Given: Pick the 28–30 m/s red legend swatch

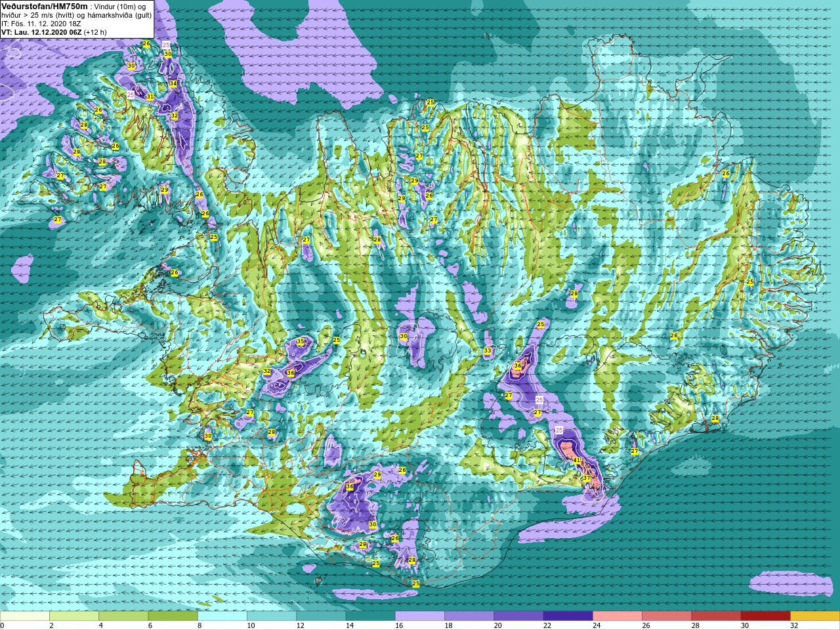Looking at the screenshot, I should (716, 616).
